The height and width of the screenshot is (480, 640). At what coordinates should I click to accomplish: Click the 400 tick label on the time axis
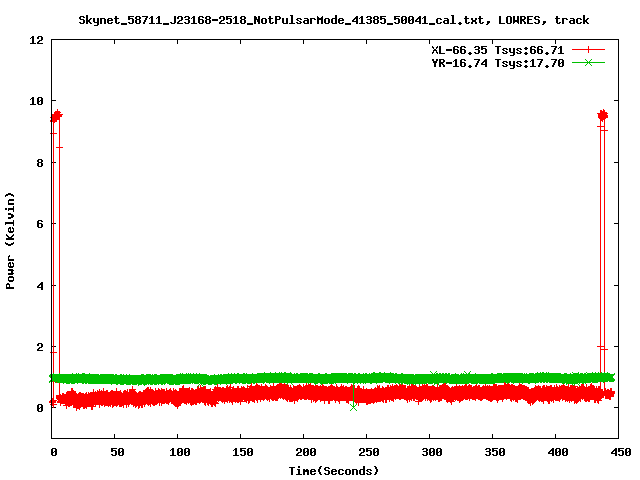(x=558, y=452)
